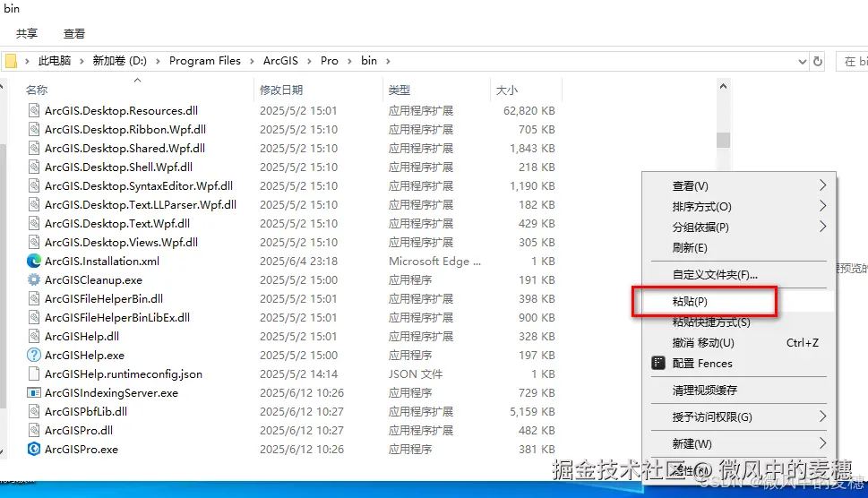
Task: Go to ArcGIS in the breadcrumb
Action: (x=280, y=61)
